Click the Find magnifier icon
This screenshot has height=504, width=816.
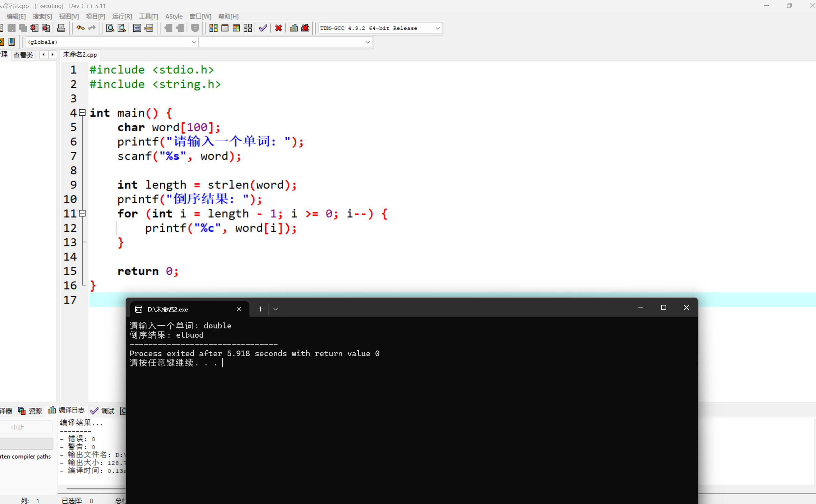[110, 28]
